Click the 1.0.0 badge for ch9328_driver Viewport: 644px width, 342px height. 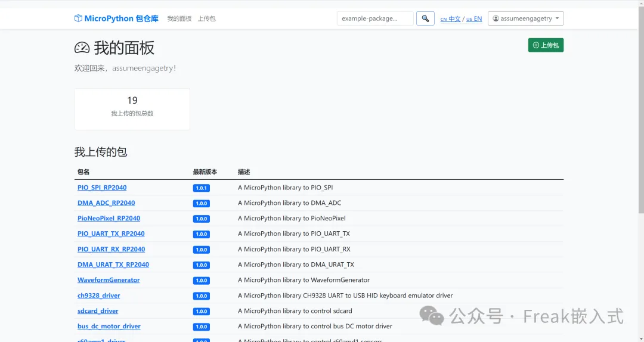tap(202, 296)
